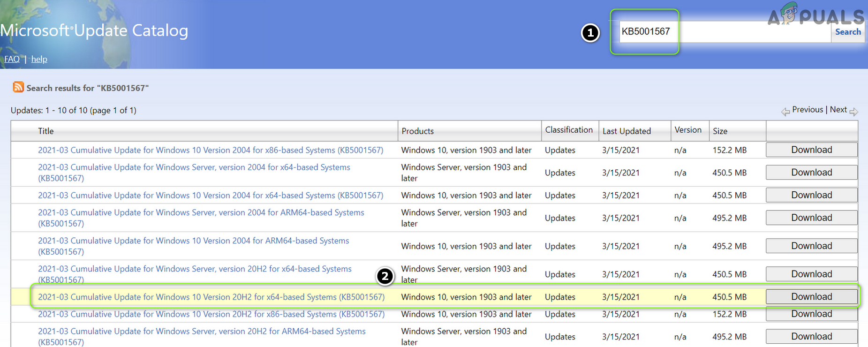Click the Next page arrow icon

(x=853, y=112)
